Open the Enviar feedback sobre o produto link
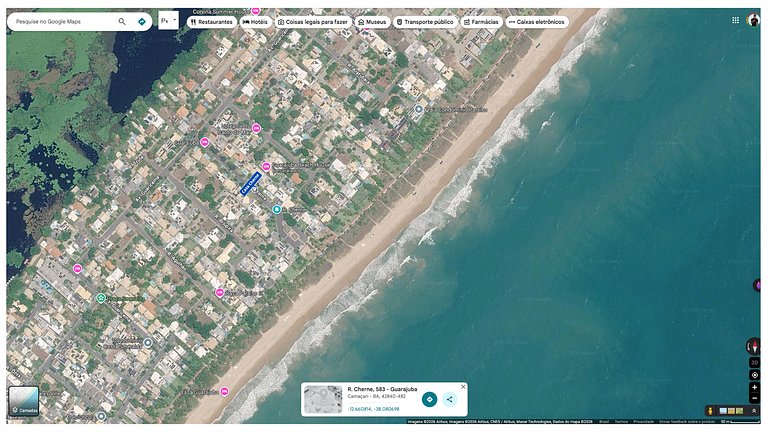Screen dimensions: 768x432 687,421
